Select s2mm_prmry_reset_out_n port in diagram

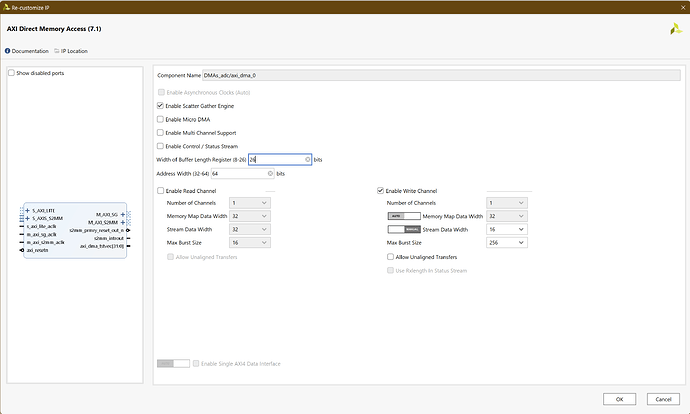[x=96, y=230]
